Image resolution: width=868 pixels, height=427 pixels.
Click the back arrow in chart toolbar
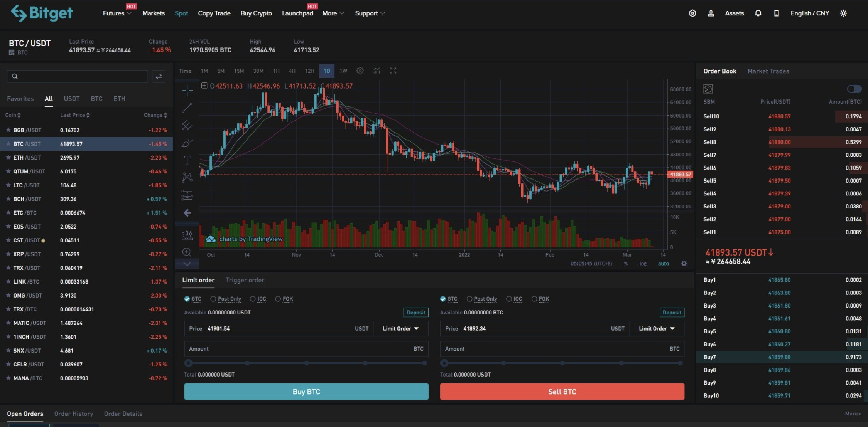pyautogui.click(x=187, y=213)
